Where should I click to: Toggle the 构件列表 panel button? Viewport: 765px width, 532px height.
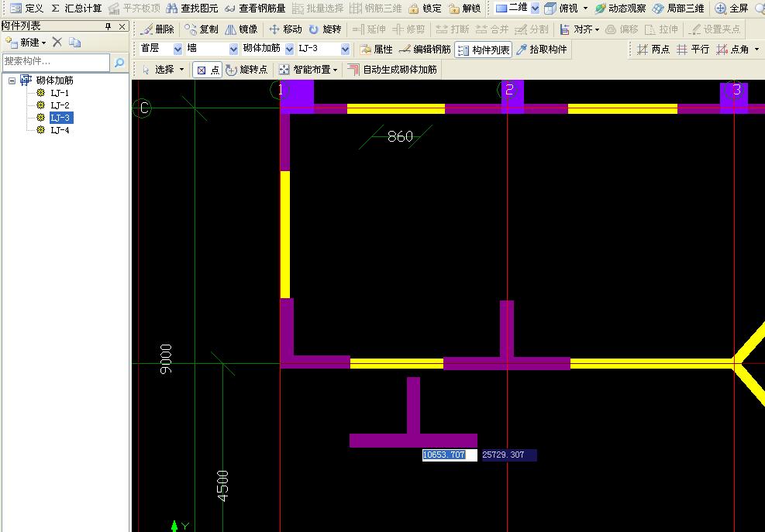[x=483, y=50]
